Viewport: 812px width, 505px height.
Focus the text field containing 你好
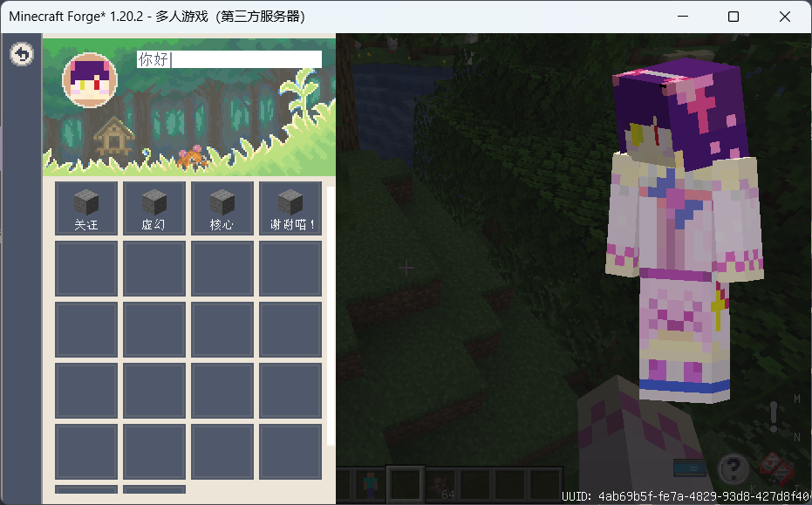[x=229, y=59]
